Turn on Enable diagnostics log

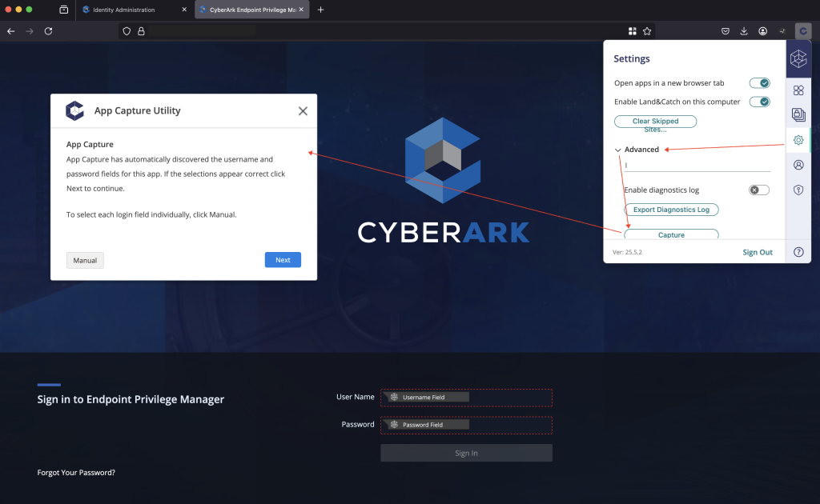pyautogui.click(x=759, y=190)
